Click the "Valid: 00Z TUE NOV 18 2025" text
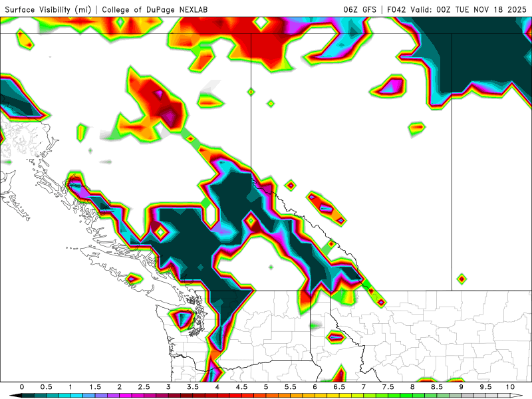Viewport: 532px width, 399px height. point(468,9)
